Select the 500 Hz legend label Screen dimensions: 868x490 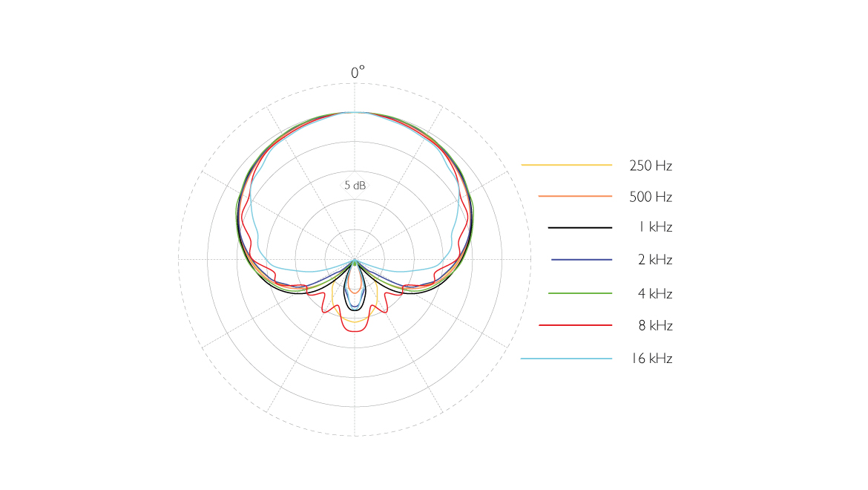pos(651,197)
